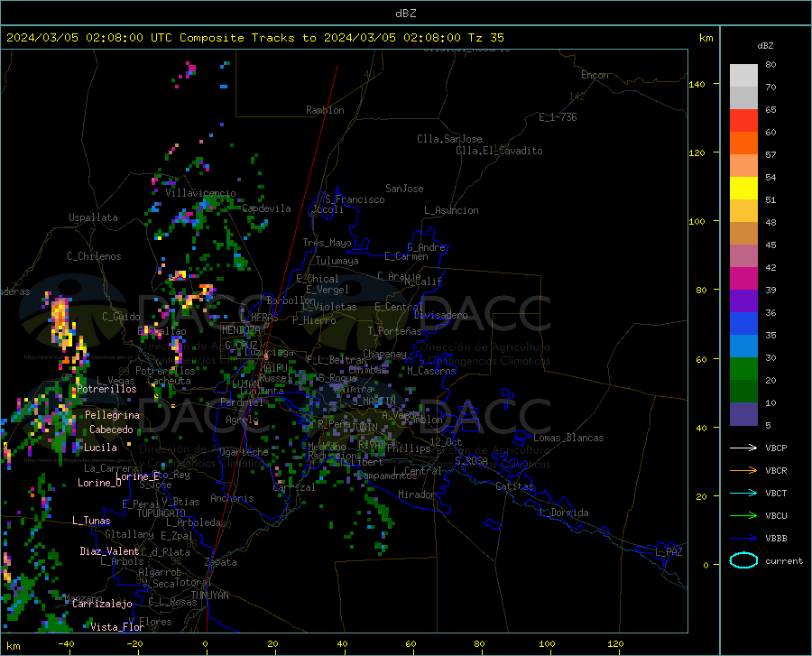Image resolution: width=812 pixels, height=656 pixels.
Task: Click the orange VBCR arrow in legend
Action: point(743,470)
